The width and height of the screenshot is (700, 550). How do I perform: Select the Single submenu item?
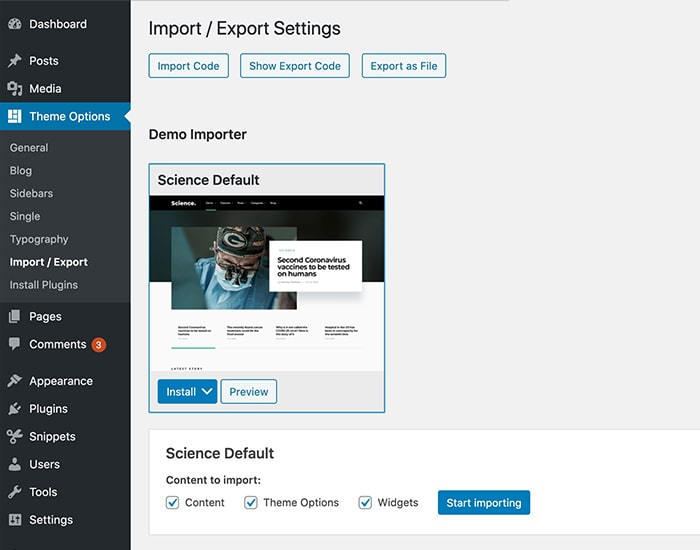click(x=25, y=217)
